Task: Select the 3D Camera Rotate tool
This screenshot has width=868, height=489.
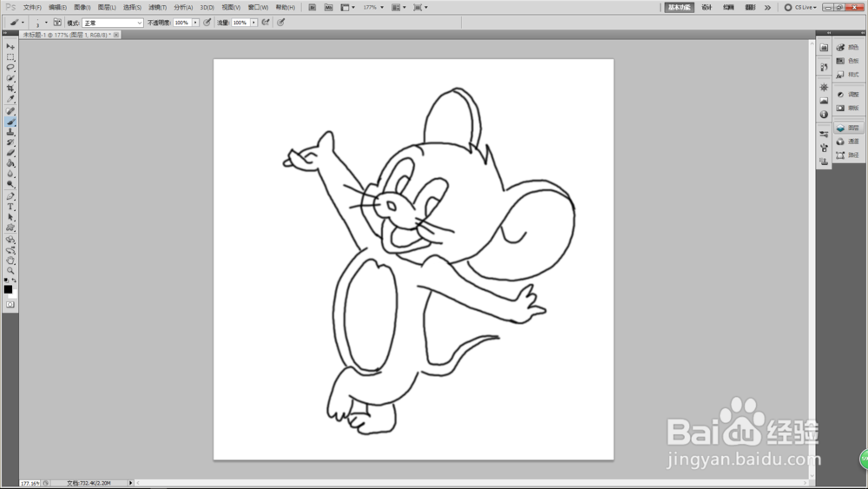Action: pos(10,250)
